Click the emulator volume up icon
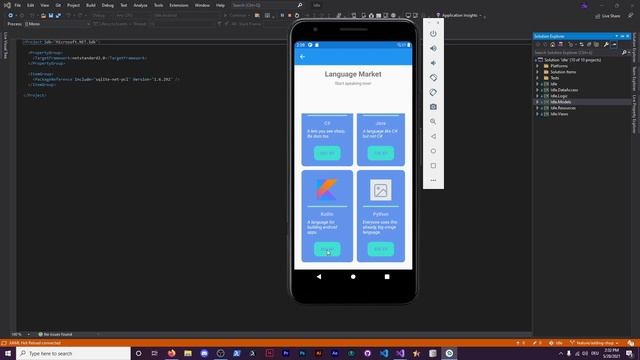The width and height of the screenshot is (640, 360). (x=433, y=48)
